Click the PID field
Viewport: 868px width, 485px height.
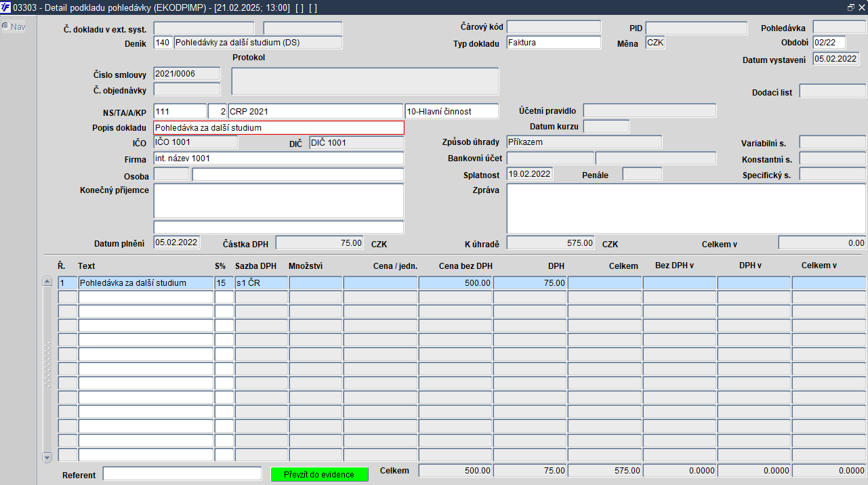click(696, 28)
